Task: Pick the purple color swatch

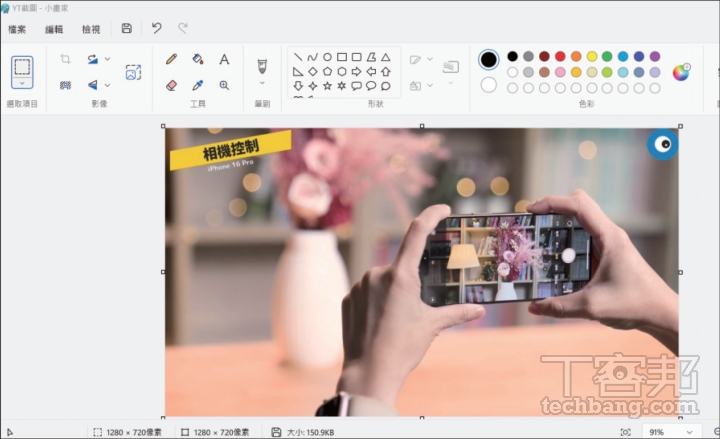Action: [655, 56]
